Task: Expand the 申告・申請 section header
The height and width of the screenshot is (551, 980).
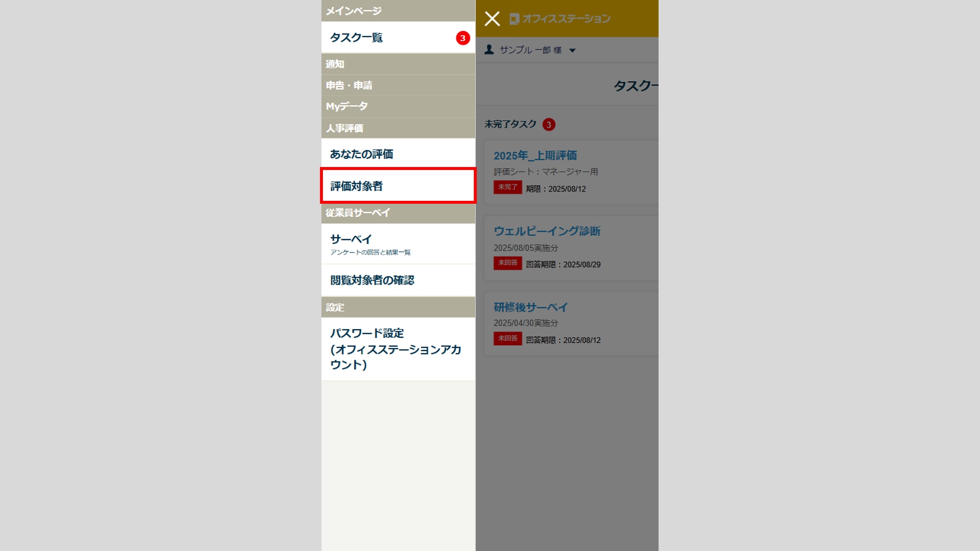Action: pos(398,85)
